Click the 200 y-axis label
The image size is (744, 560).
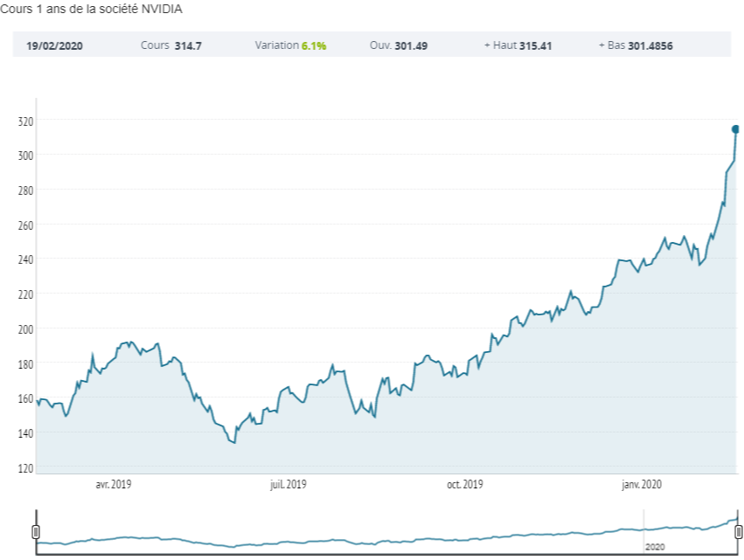pyautogui.click(x=25, y=329)
